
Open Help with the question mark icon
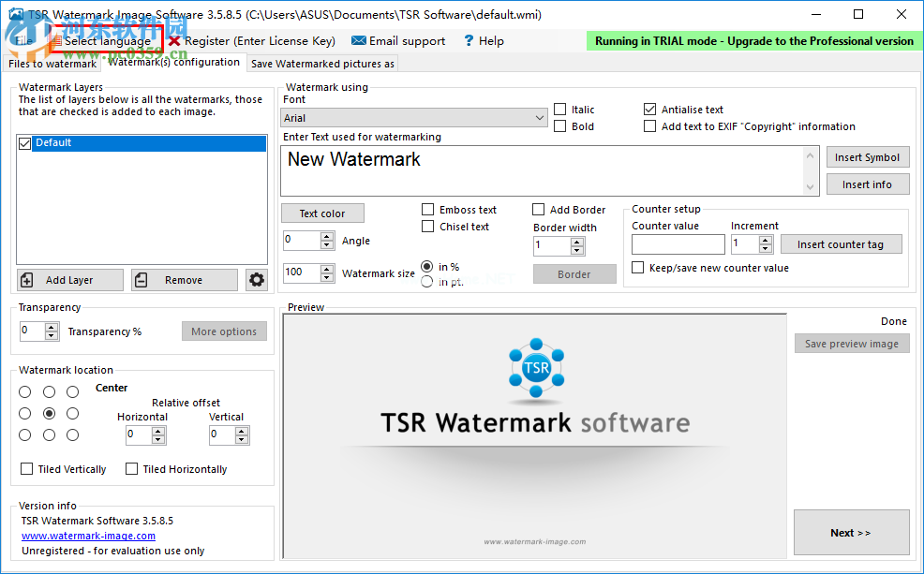pyautogui.click(x=467, y=40)
